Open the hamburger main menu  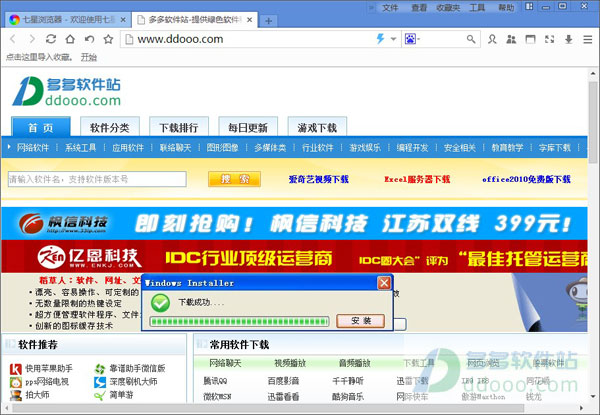588,39
